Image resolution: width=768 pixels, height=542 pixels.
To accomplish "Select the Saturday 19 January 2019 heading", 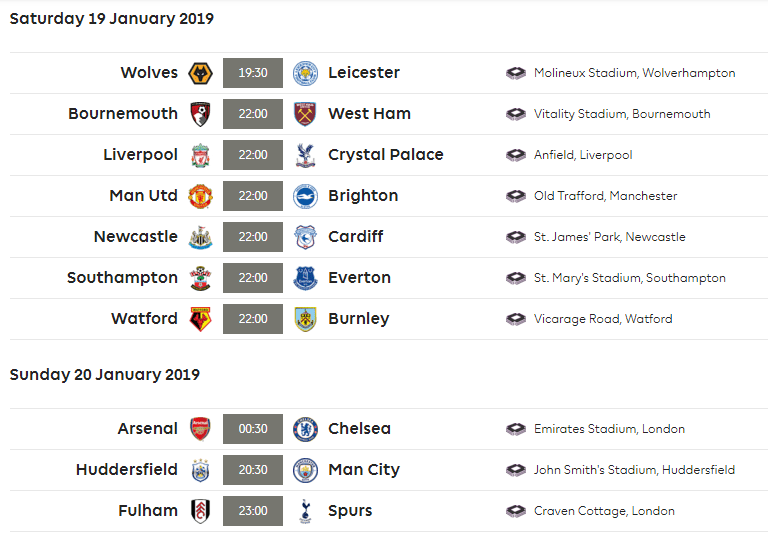I will [112, 19].
